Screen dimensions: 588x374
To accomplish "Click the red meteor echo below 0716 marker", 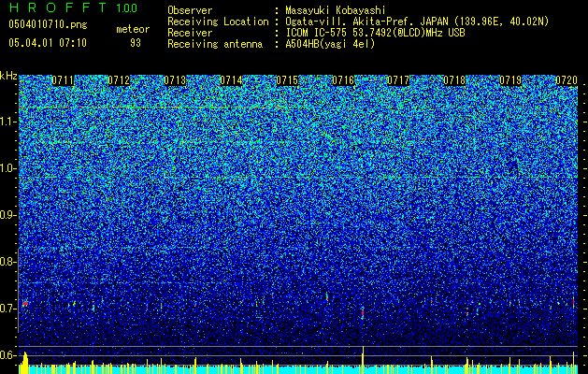I will (363, 312).
